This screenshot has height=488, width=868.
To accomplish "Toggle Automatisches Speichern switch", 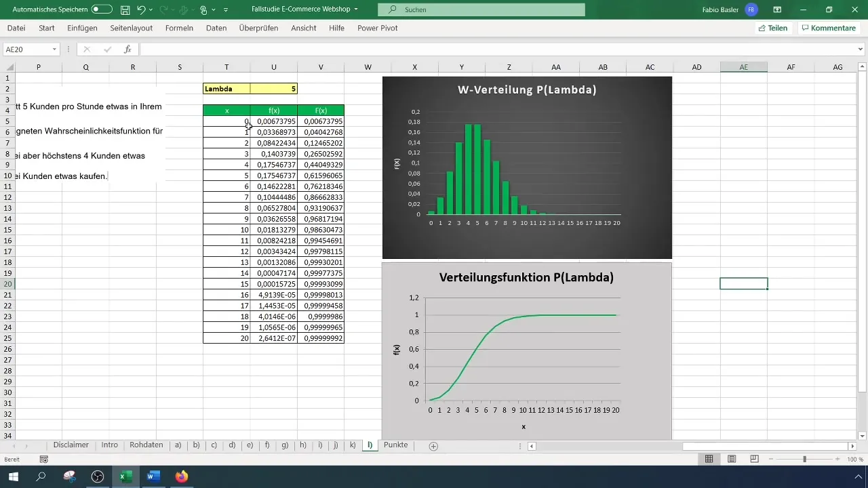I will pos(102,9).
